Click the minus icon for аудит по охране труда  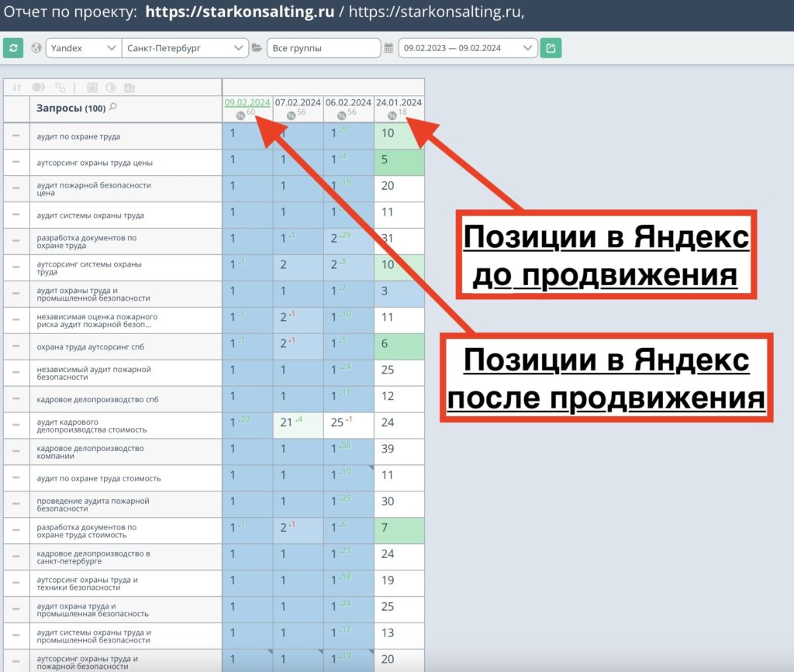16,136
